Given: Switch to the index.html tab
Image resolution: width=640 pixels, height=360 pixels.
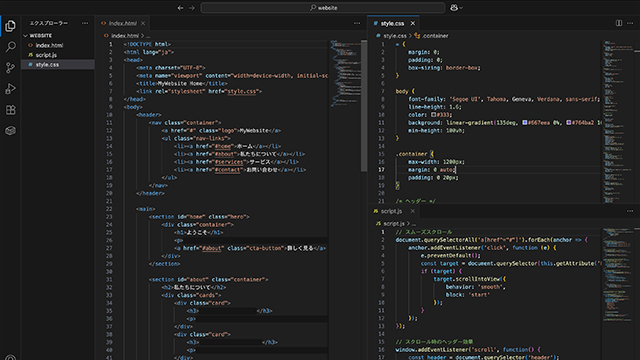Looking at the screenshot, I should tap(120, 23).
